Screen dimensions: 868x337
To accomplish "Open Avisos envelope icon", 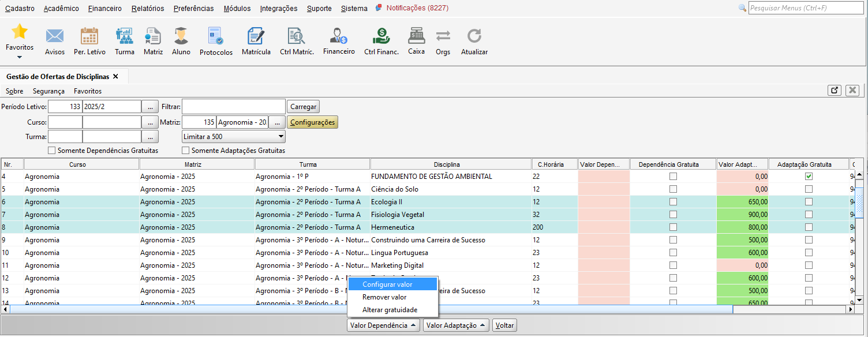I will (x=55, y=36).
